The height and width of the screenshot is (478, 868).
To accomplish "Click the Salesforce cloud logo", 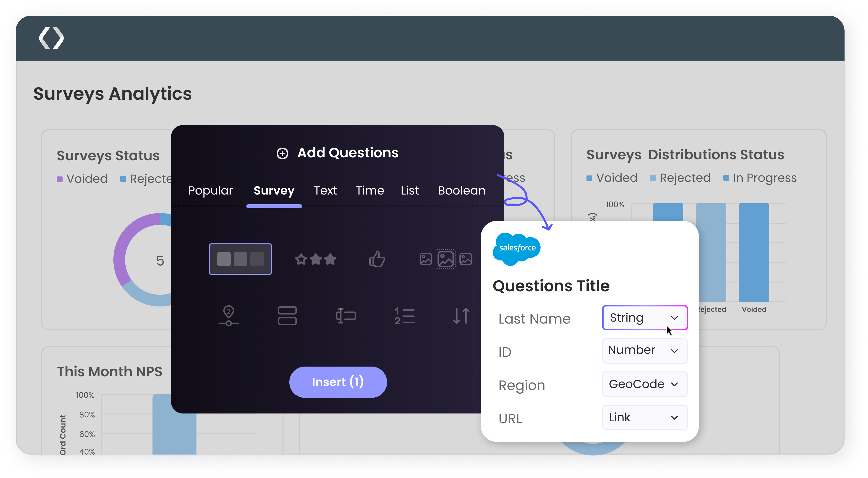I will click(x=517, y=249).
